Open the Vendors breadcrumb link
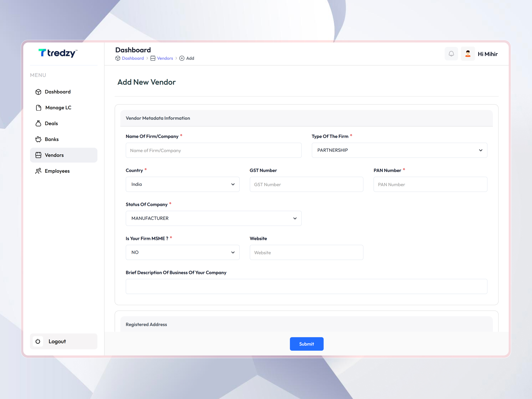This screenshot has width=532, height=399. (x=165, y=58)
